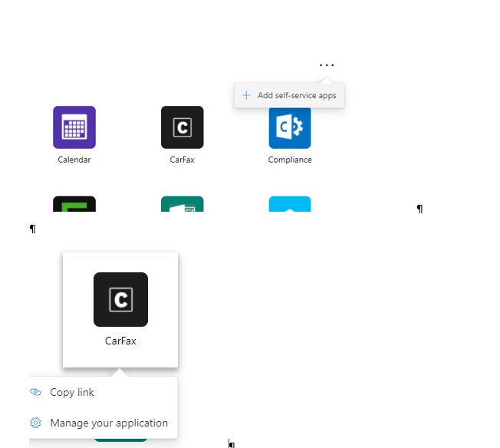Click the chain link icon next to Copy link
Viewport: 500px width, 448px height.
coord(35,392)
